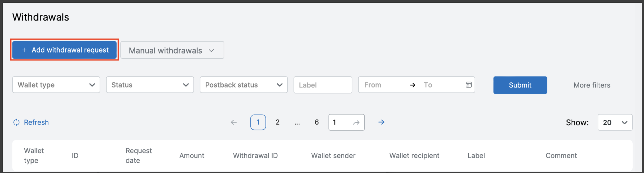
Task: Focus the Label filter input field
Action: [323, 85]
